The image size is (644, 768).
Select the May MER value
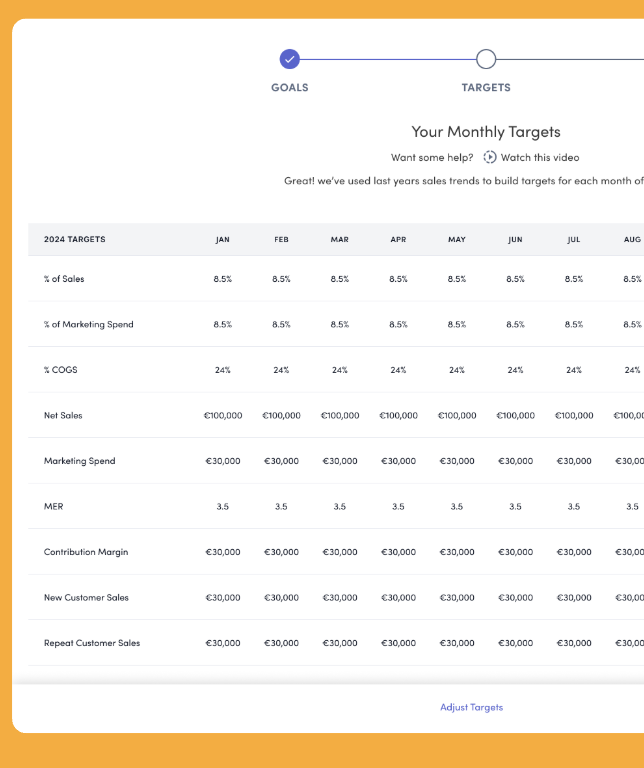pos(457,507)
